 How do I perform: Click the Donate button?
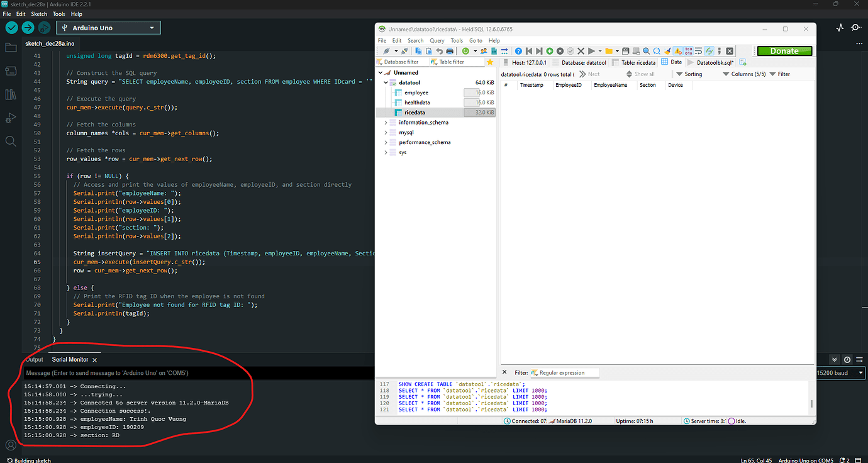(x=784, y=51)
